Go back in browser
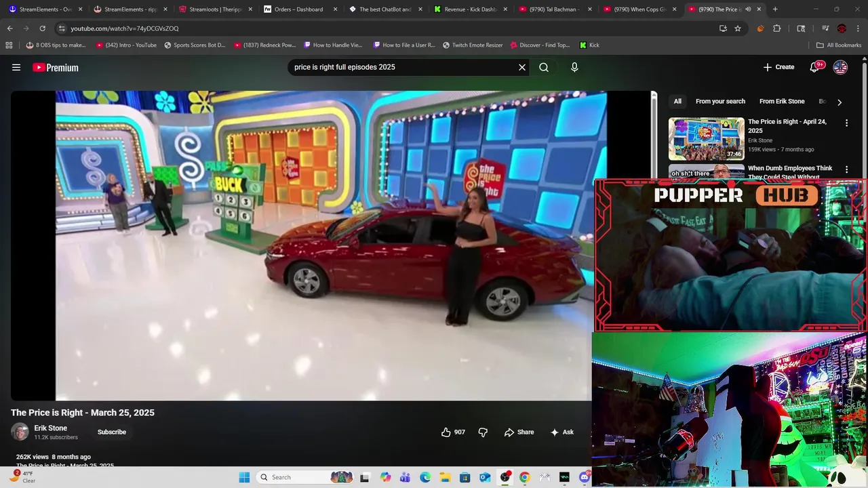The height and width of the screenshot is (488, 868). pyautogui.click(x=9, y=28)
